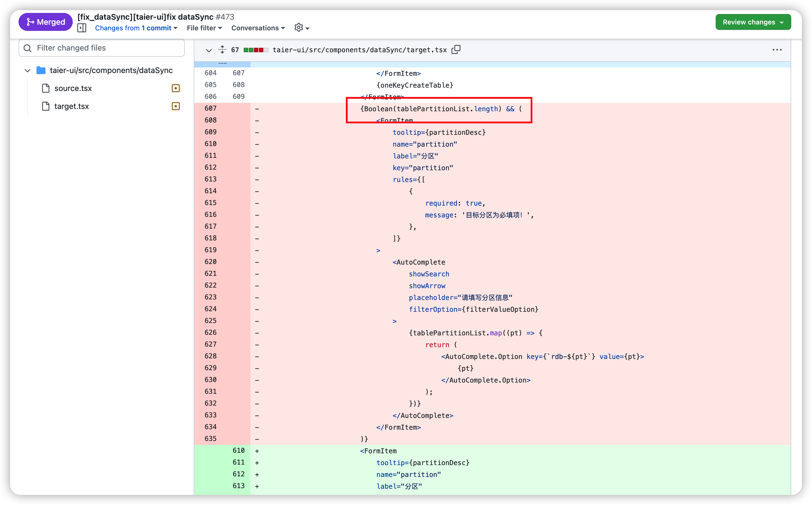
Task: Click the dataSync folder icon
Action: [x=40, y=70]
